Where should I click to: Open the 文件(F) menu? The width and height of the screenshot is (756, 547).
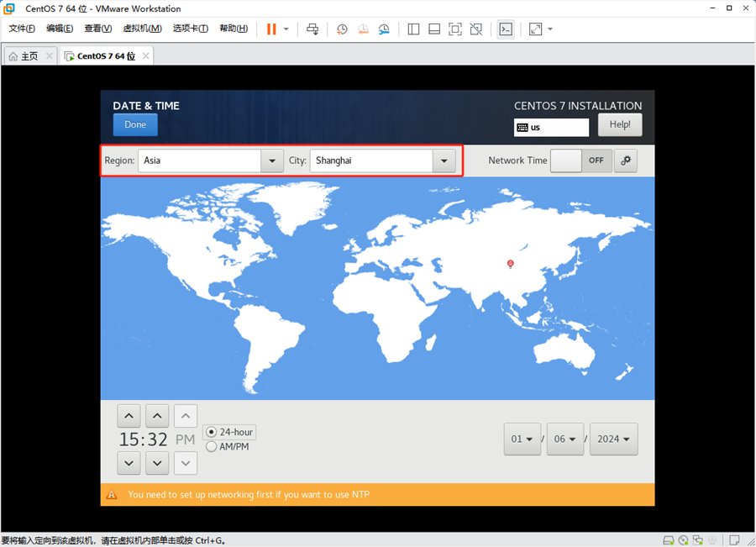(x=22, y=29)
